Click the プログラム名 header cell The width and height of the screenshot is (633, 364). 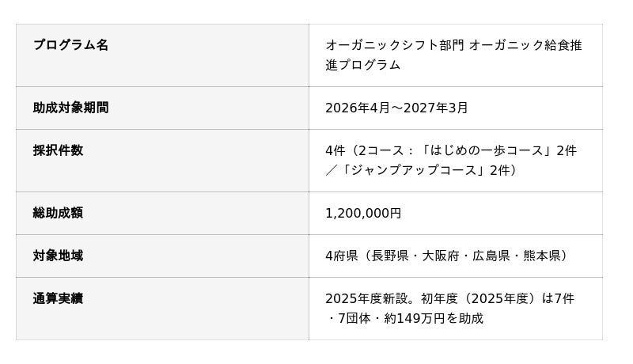pyautogui.click(x=70, y=45)
